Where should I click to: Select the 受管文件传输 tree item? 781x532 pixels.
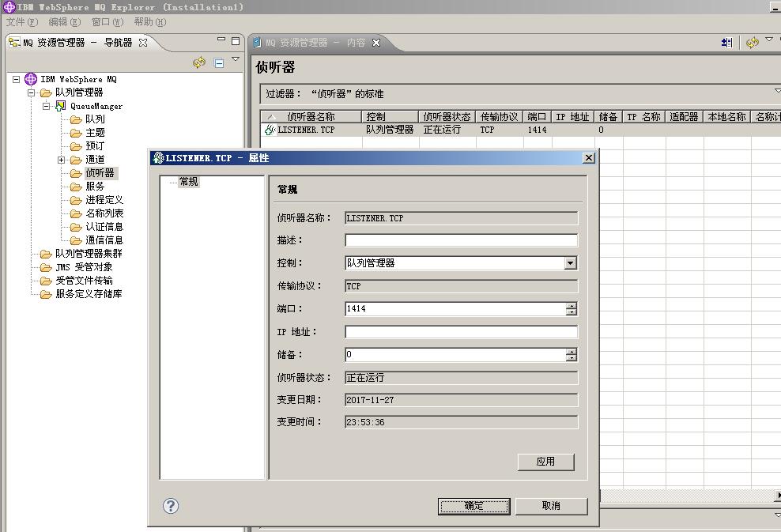(84, 281)
